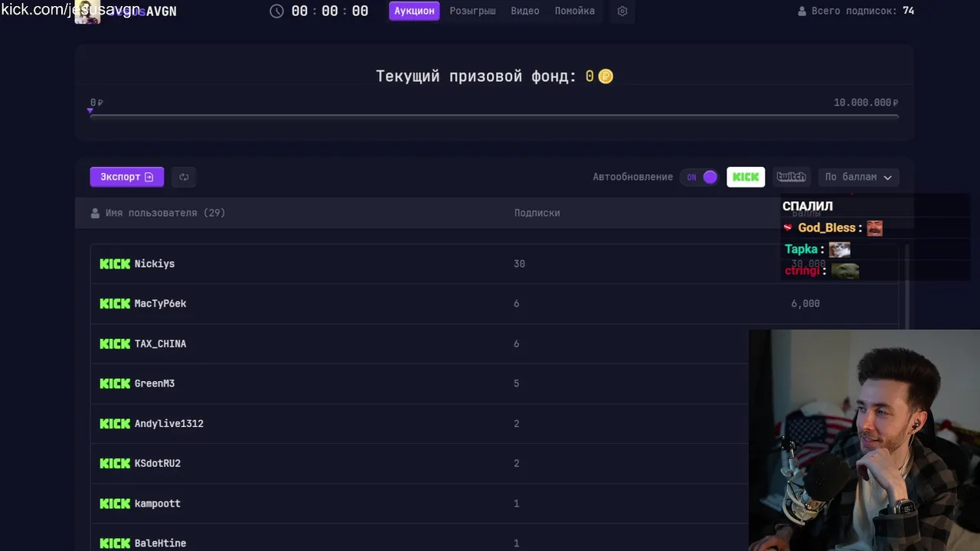
Task: Click the СПАЛИЛ chat message
Action: tap(808, 206)
